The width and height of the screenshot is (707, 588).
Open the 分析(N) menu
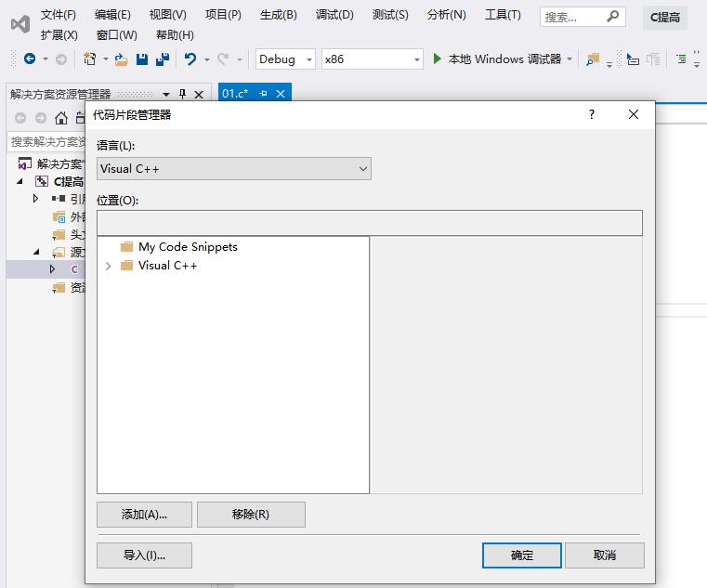coord(446,15)
